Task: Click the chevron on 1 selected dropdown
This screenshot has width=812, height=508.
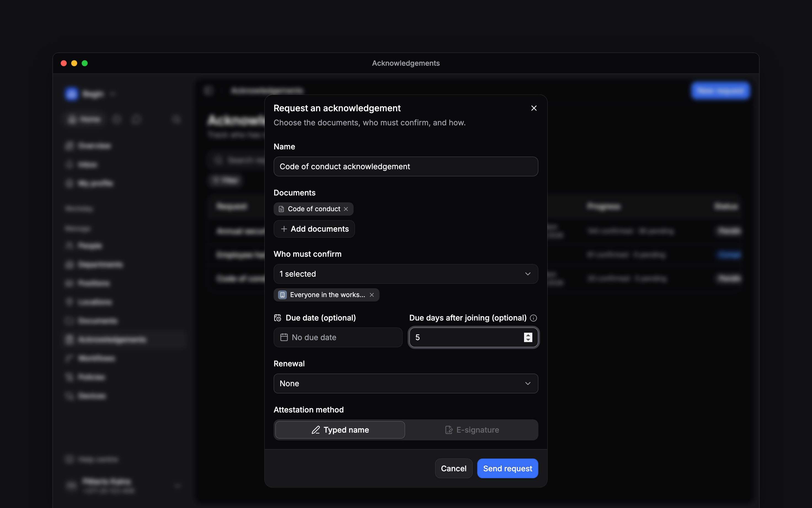Action: point(527,274)
